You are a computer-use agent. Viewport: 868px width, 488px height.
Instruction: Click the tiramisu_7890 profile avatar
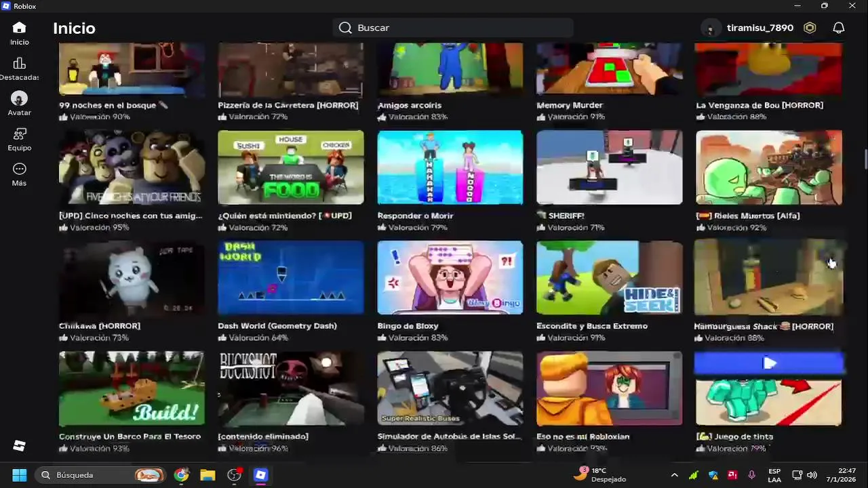710,28
